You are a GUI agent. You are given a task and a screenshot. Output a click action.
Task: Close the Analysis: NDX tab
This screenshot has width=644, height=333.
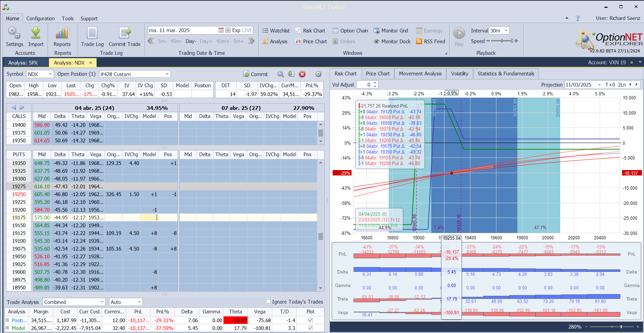click(91, 63)
